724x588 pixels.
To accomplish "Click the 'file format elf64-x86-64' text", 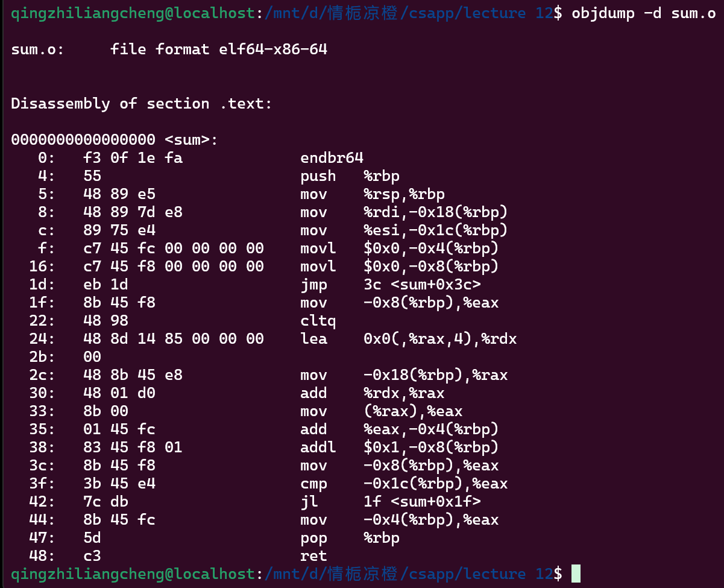I will point(219,49).
